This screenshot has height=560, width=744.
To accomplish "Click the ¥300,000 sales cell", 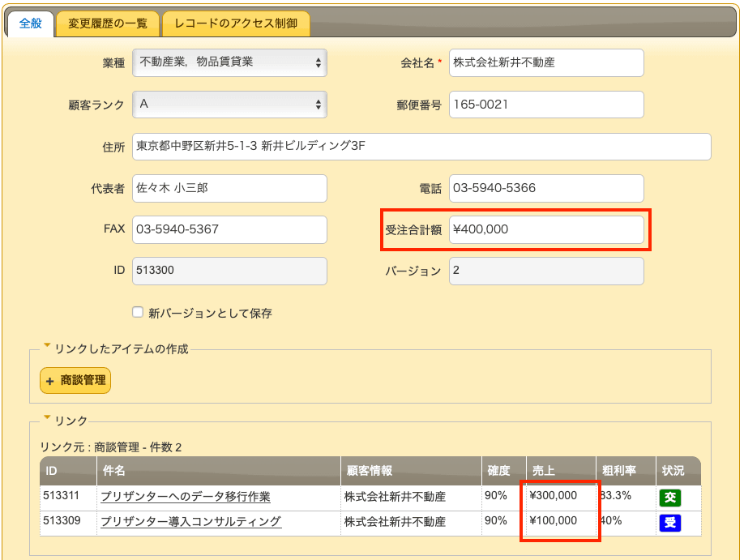I will click(561, 498).
